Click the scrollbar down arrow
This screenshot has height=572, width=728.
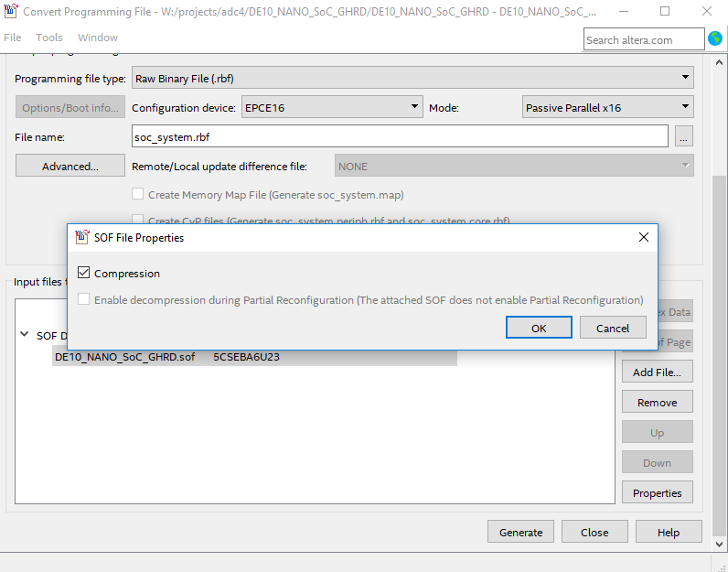click(x=719, y=544)
